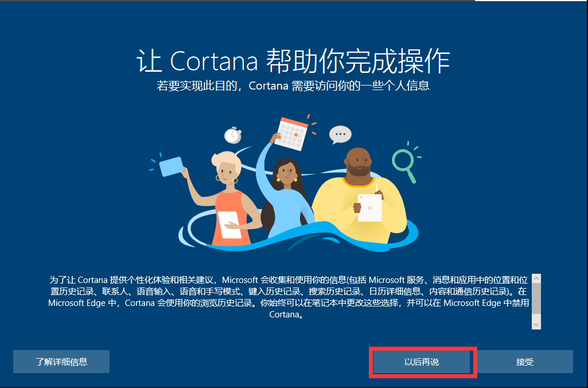The width and height of the screenshot is (588, 388).
Task: Click the 以后再说 (Not now) button
Action: (x=422, y=362)
